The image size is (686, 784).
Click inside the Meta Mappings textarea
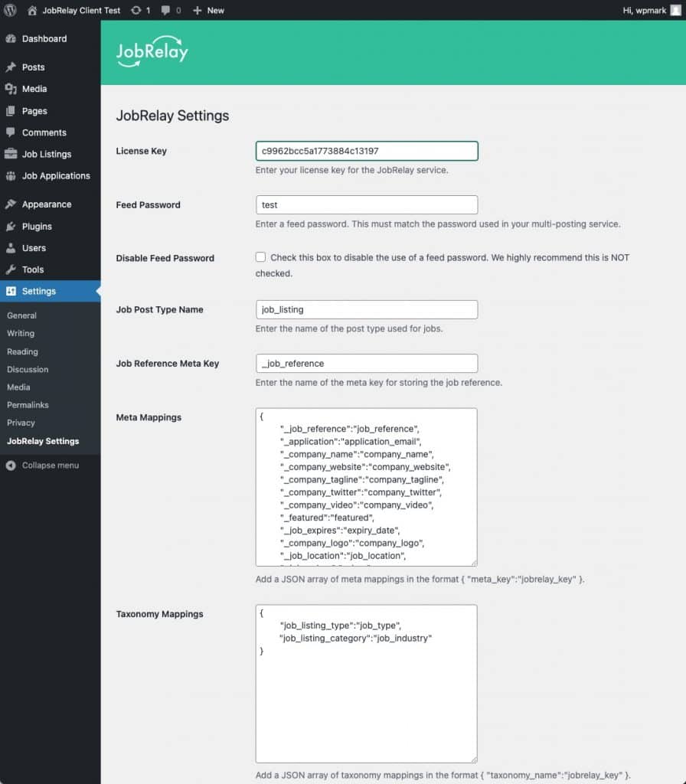367,487
